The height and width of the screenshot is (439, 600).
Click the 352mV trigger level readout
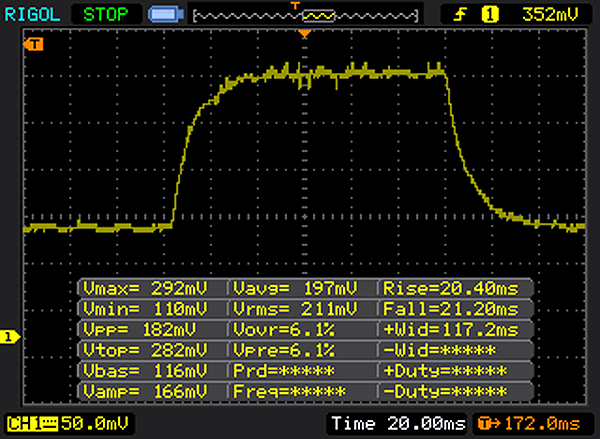pos(550,15)
